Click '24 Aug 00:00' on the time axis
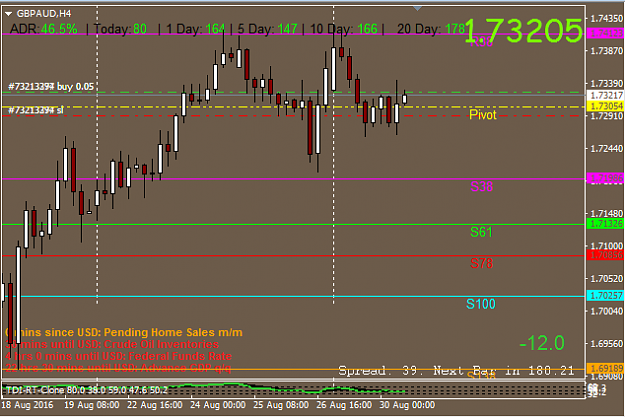Image resolution: width=625 pixels, height=418 pixels. click(x=218, y=405)
